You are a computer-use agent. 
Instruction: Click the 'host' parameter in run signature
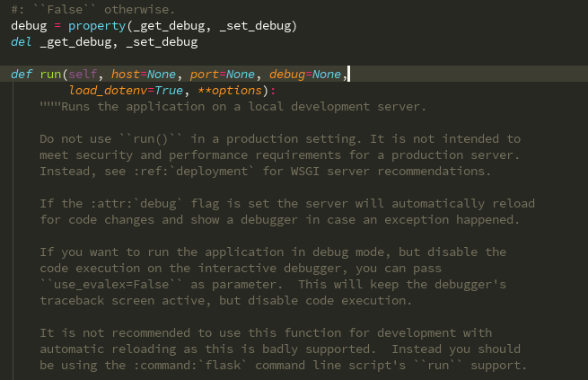[126, 74]
